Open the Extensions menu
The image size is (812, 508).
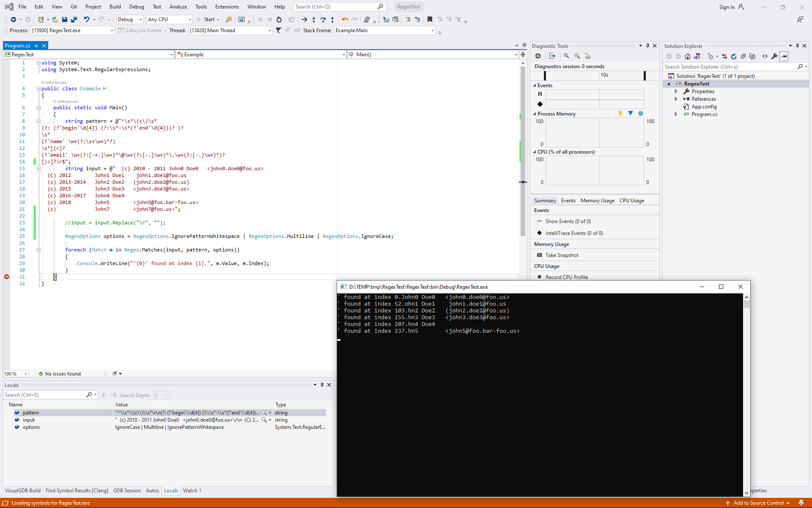[x=227, y=7]
